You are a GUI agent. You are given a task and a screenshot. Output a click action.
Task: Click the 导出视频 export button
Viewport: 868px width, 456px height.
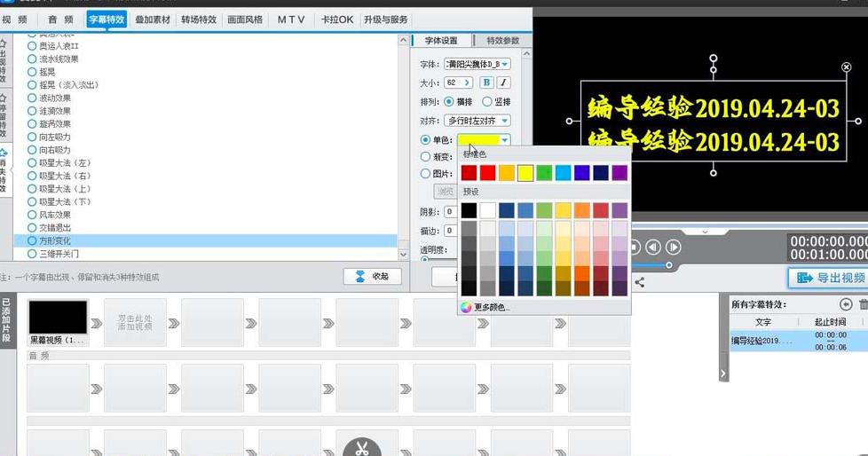coord(827,278)
